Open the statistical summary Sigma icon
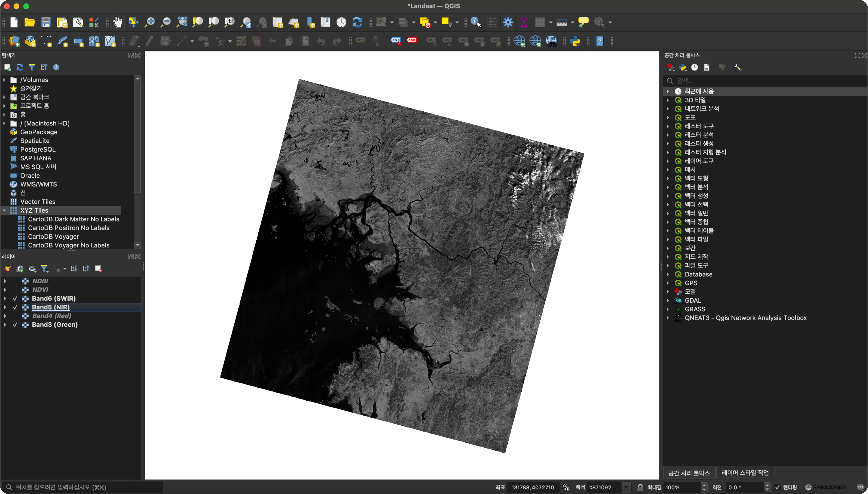The image size is (868, 494). pos(524,22)
